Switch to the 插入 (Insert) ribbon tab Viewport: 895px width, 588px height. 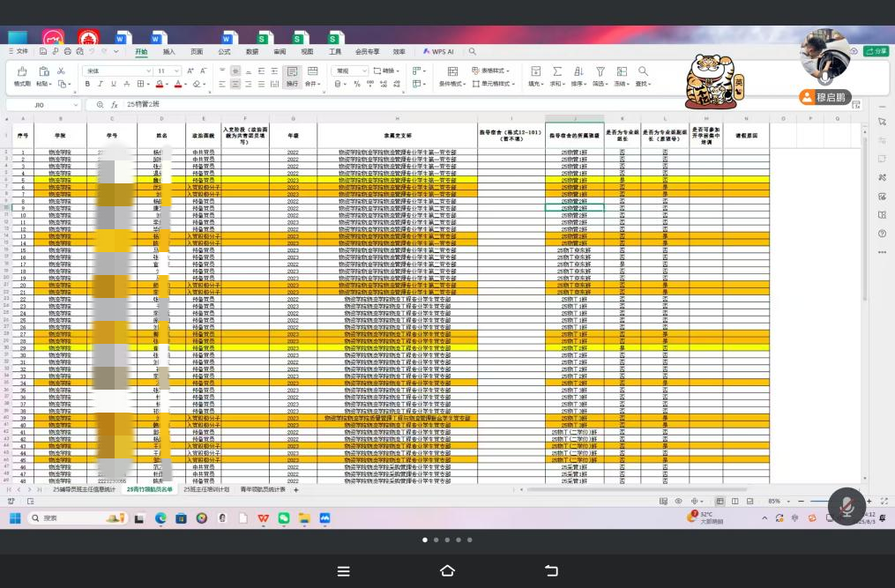(x=168, y=52)
